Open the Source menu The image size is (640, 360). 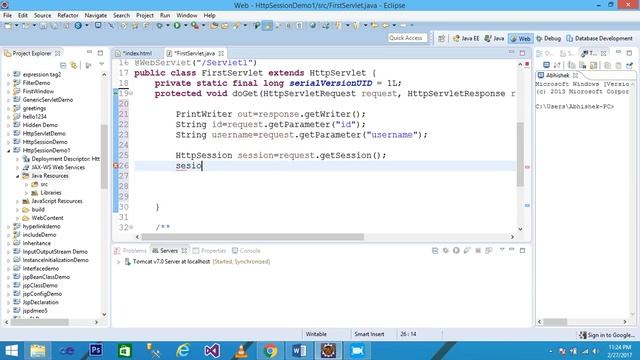[42, 16]
